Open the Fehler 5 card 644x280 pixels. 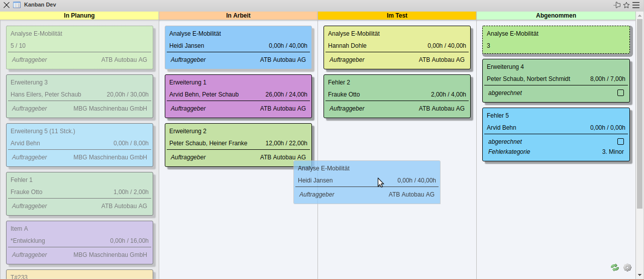[x=556, y=135]
